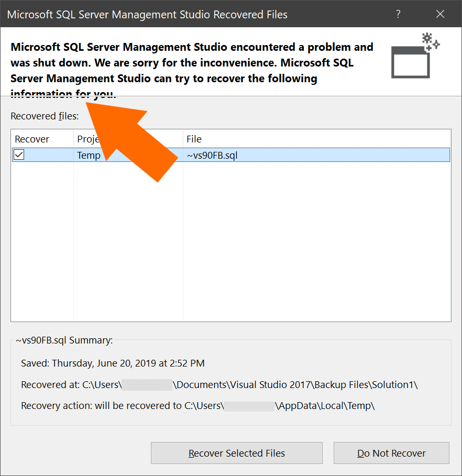The height and width of the screenshot is (476, 462).
Task: Uncheck the Recover checkbox for ~vs90FB.sql
Action: (x=19, y=154)
